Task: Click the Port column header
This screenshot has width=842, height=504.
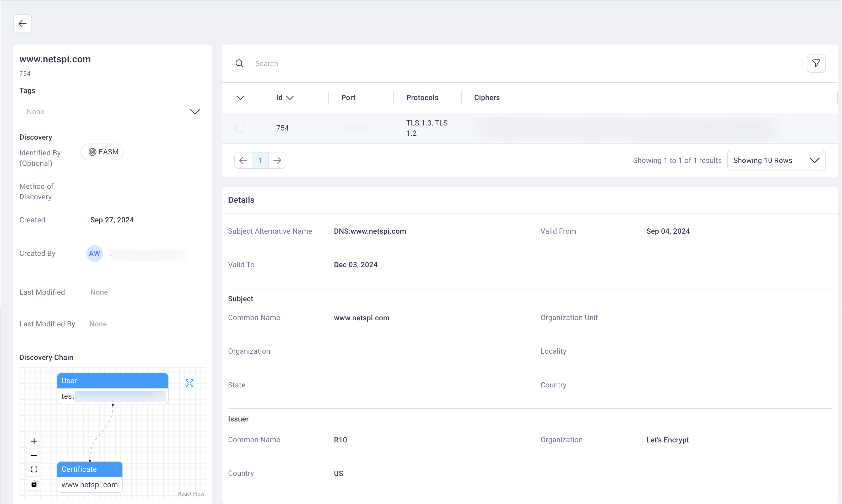Action: 348,98
